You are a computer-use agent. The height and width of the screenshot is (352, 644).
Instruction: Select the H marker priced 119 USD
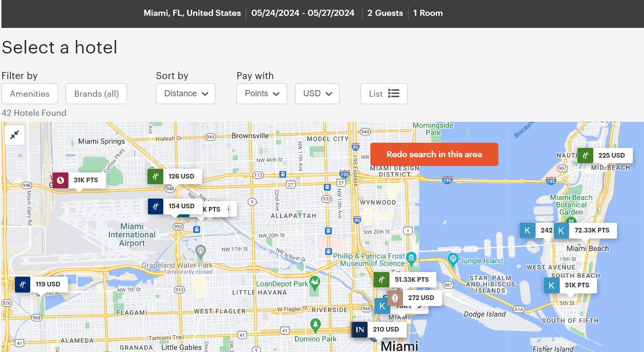[40, 284]
